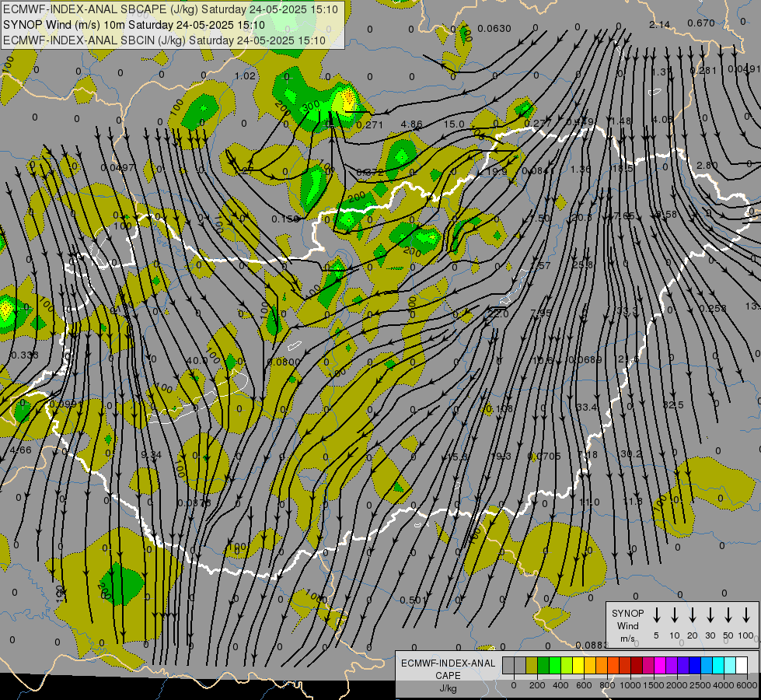Click the 15.0 value on the map
Image resolution: width=761 pixels, height=700 pixels.
pyautogui.click(x=454, y=124)
